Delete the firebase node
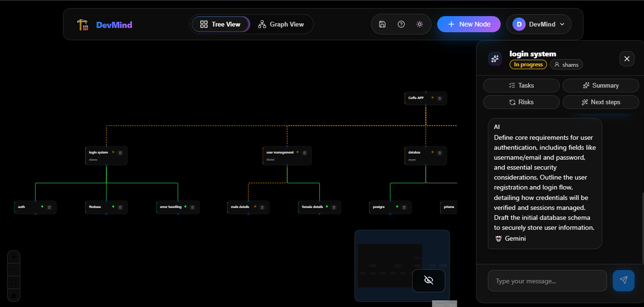 pos(120,207)
